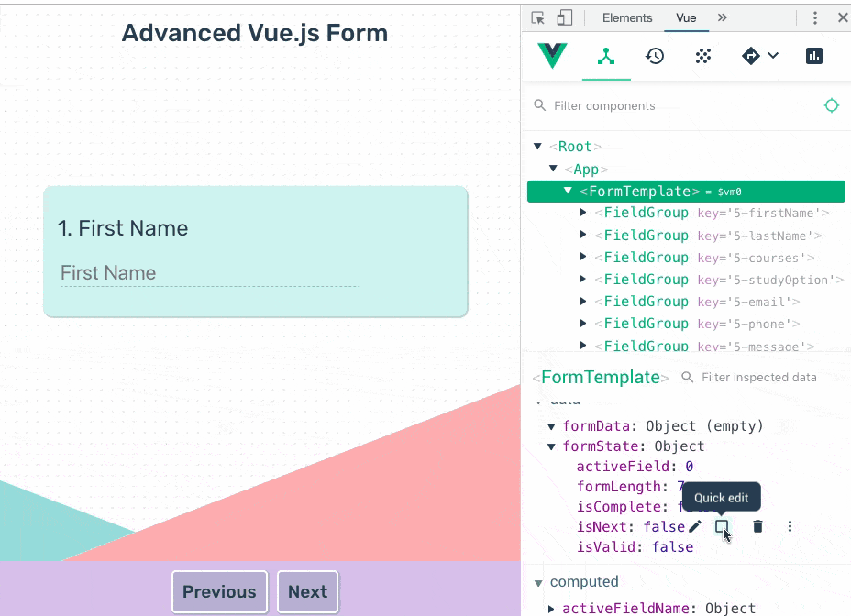851x616 pixels.
Task: Click the Advanced Vue.js Form heading
Action: pyautogui.click(x=255, y=33)
